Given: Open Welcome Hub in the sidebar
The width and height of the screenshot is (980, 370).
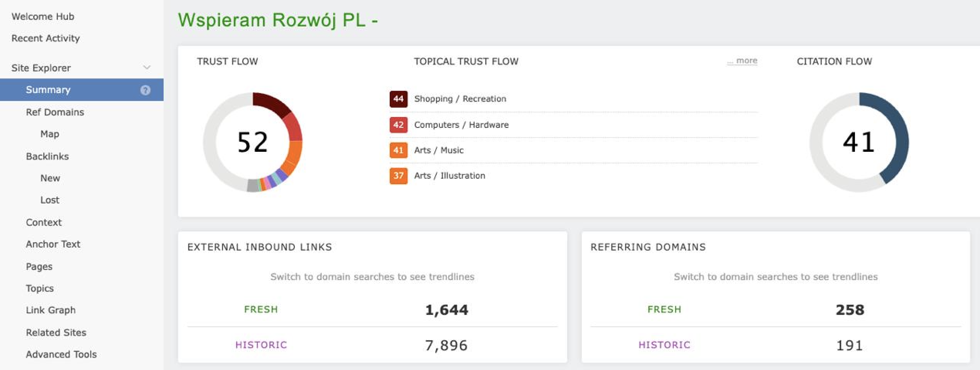Looking at the screenshot, I should point(43,17).
